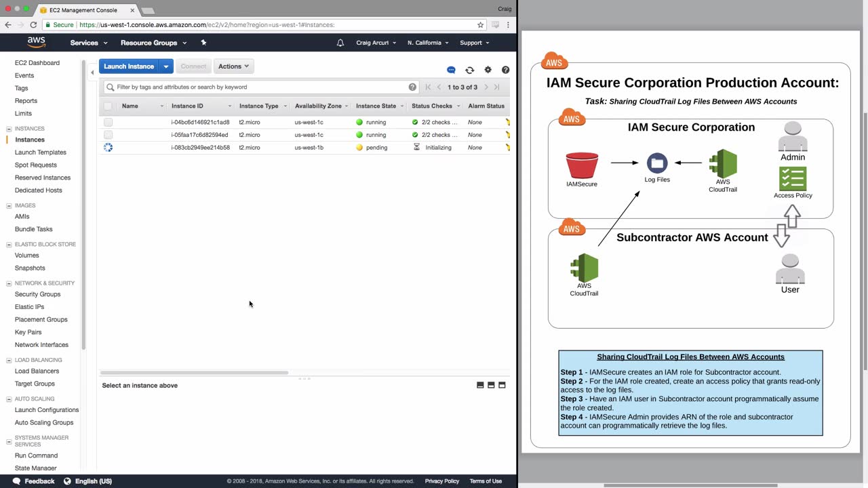Open EC2 Dashboard in sidebar
Image resolution: width=868 pixels, height=488 pixels.
click(x=37, y=63)
